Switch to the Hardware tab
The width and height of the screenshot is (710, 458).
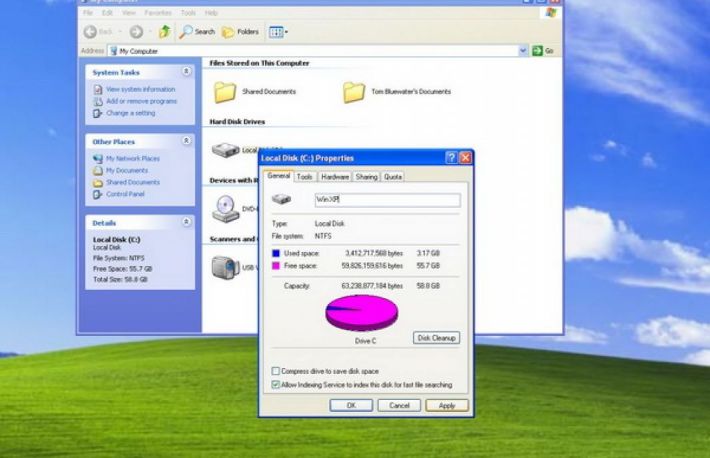click(x=335, y=177)
